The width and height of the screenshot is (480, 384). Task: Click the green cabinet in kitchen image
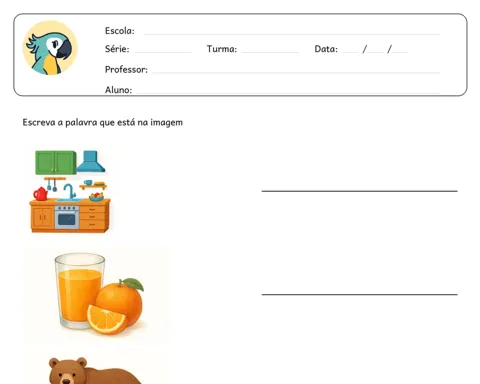56,162
